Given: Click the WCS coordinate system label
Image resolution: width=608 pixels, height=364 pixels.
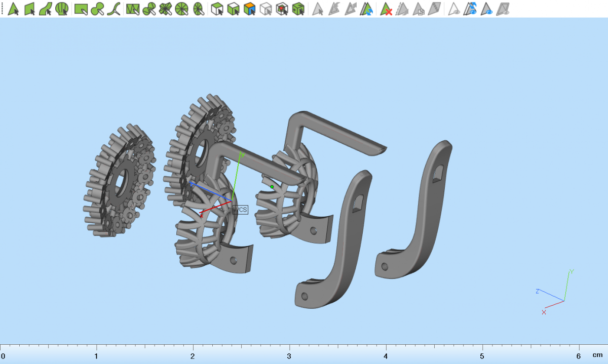Looking at the screenshot, I should coord(240,209).
